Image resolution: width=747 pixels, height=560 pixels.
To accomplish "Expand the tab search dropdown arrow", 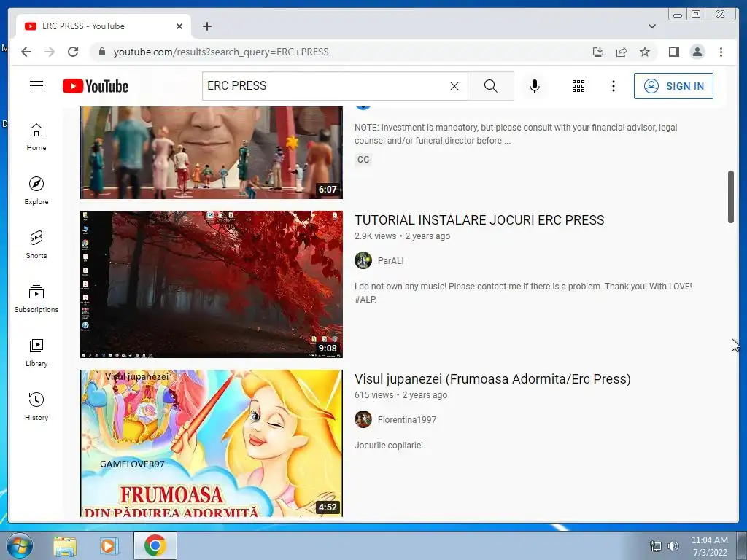I will 651,26.
